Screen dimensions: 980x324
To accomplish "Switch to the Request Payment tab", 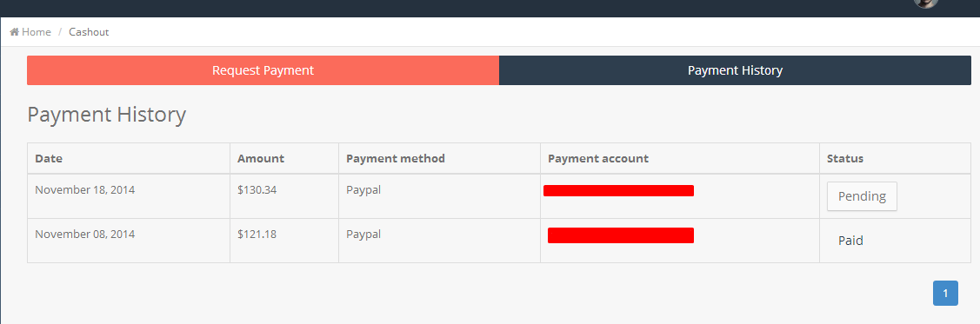I will coord(263,70).
